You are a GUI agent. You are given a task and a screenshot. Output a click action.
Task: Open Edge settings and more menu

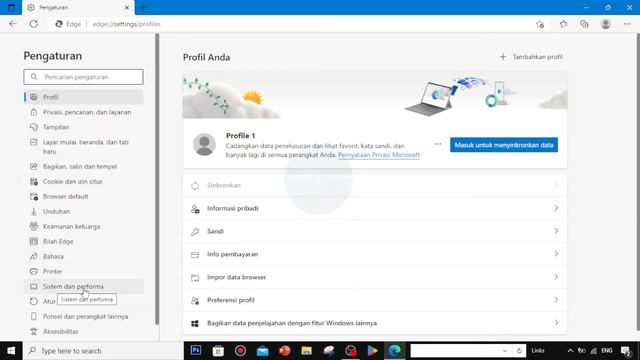(x=627, y=24)
